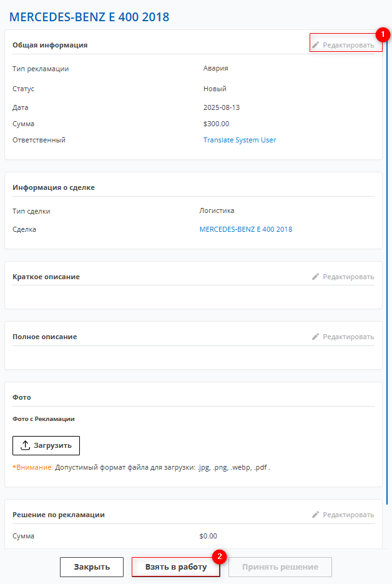The height and width of the screenshot is (584, 392).
Task: Click the pencil icon in Краткое описание section
Action: [315, 277]
